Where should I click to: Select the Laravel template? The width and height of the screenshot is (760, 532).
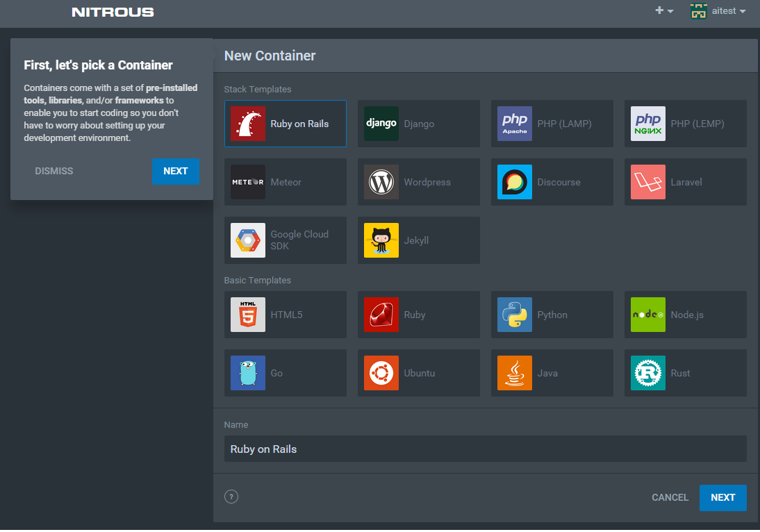click(x=685, y=182)
